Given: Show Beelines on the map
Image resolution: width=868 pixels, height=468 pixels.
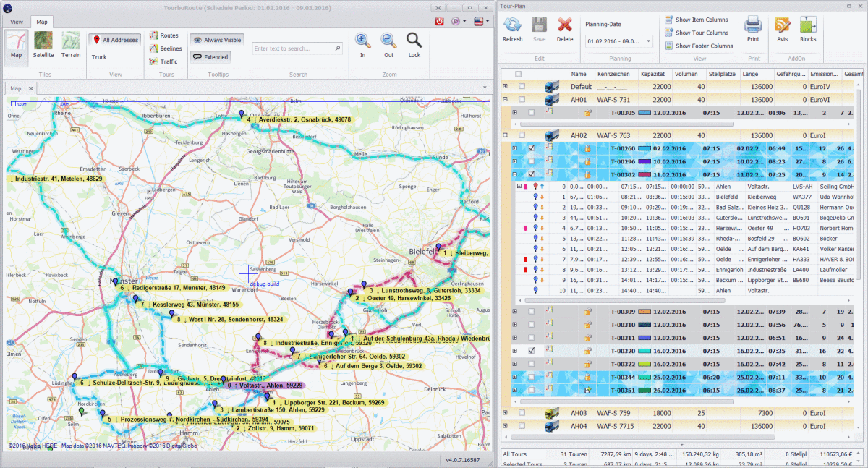Looking at the screenshot, I should (x=166, y=48).
